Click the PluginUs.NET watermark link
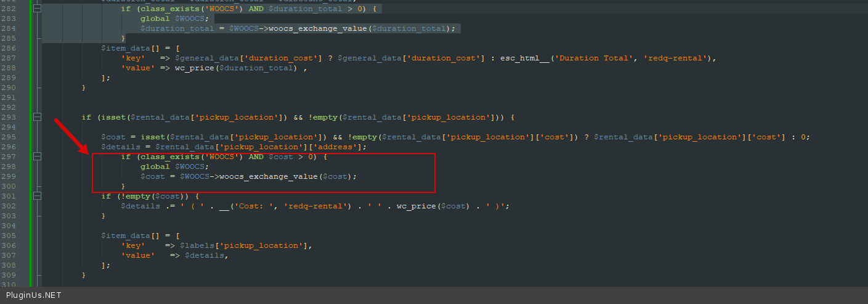868x304 pixels. (x=34, y=295)
